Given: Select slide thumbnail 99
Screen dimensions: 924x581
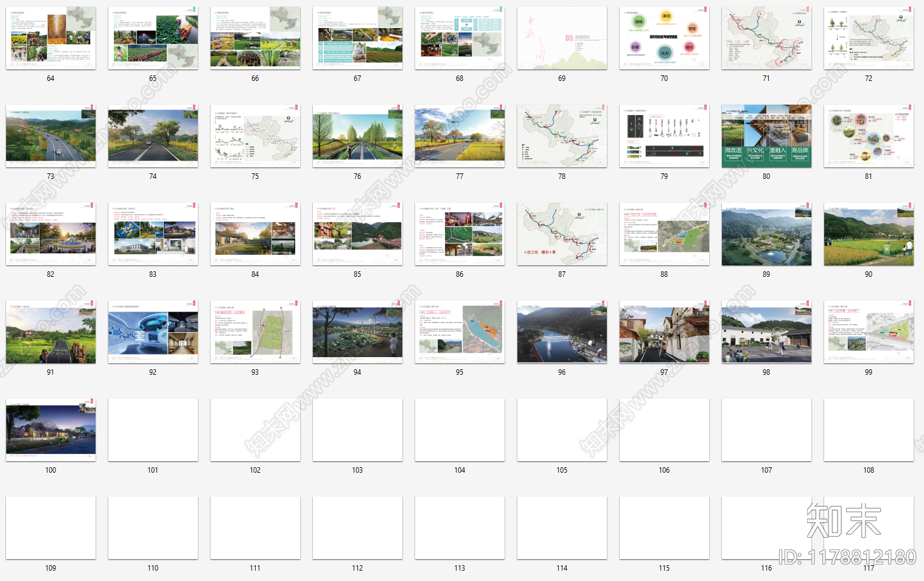Looking at the screenshot, I should click(869, 332).
